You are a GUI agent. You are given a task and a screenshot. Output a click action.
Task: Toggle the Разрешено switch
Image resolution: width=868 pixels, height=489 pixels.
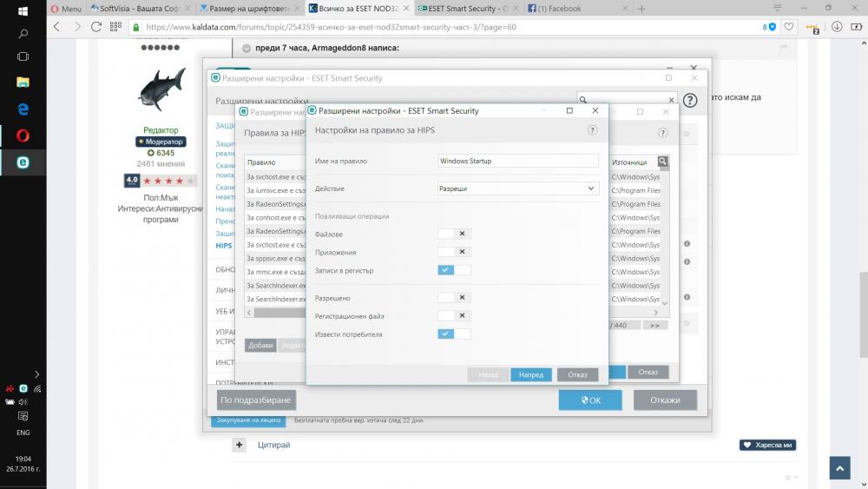point(454,297)
